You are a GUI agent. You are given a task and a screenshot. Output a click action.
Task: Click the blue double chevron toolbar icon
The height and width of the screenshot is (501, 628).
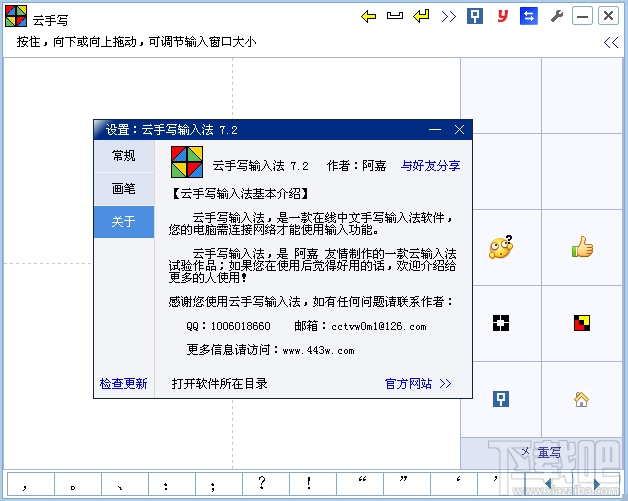pos(449,16)
